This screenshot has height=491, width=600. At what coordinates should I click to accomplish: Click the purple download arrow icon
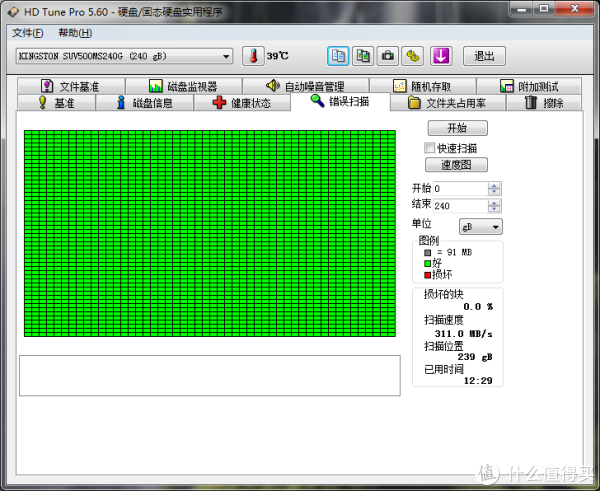point(441,56)
